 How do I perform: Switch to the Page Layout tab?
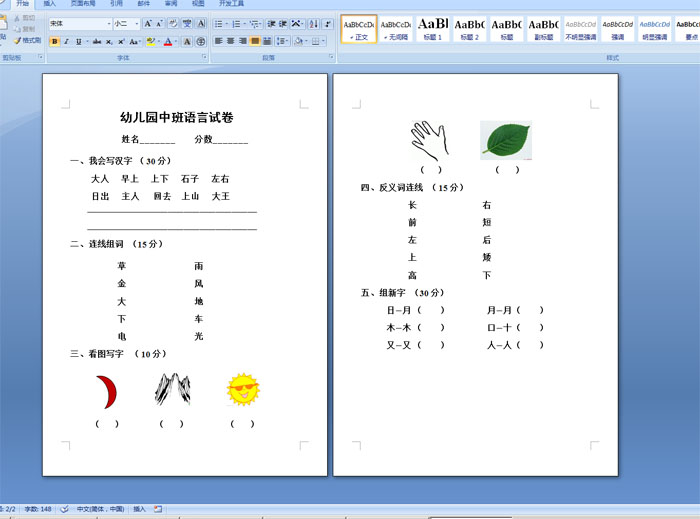[83, 4]
